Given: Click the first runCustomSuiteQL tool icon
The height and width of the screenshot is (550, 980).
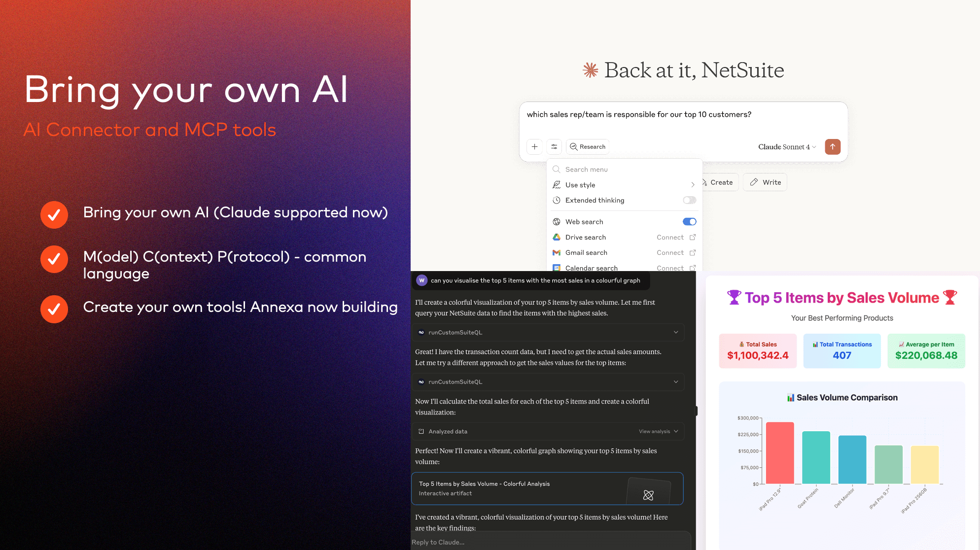Looking at the screenshot, I should [421, 333].
